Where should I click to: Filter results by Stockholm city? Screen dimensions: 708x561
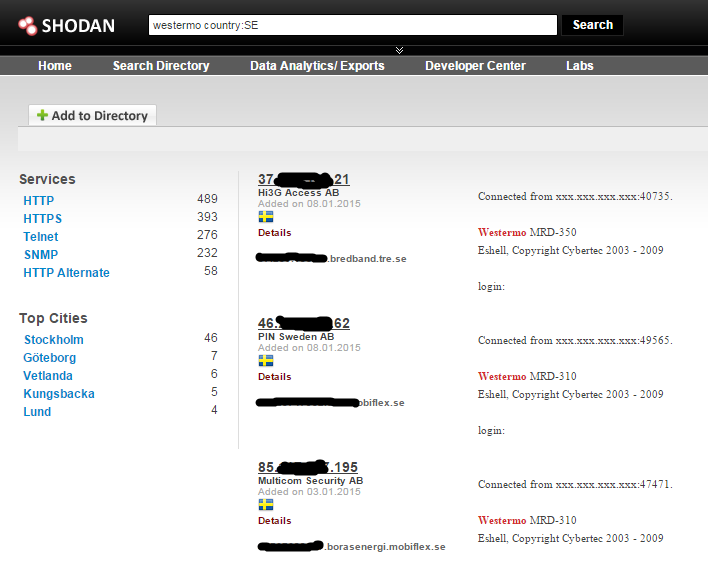click(x=54, y=340)
